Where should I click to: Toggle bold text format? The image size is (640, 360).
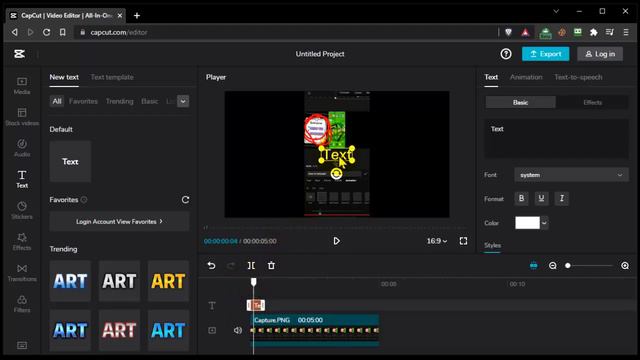click(x=521, y=198)
